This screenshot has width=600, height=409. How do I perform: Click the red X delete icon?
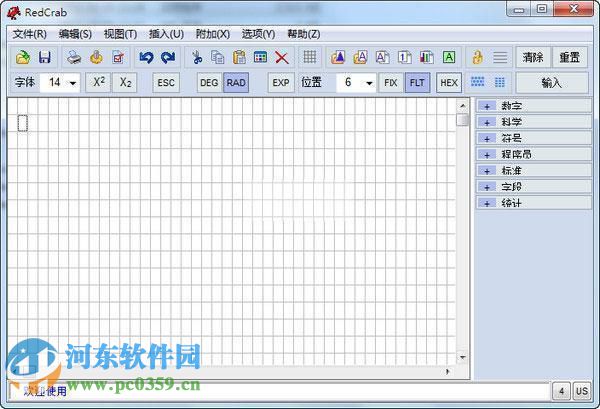(282, 58)
